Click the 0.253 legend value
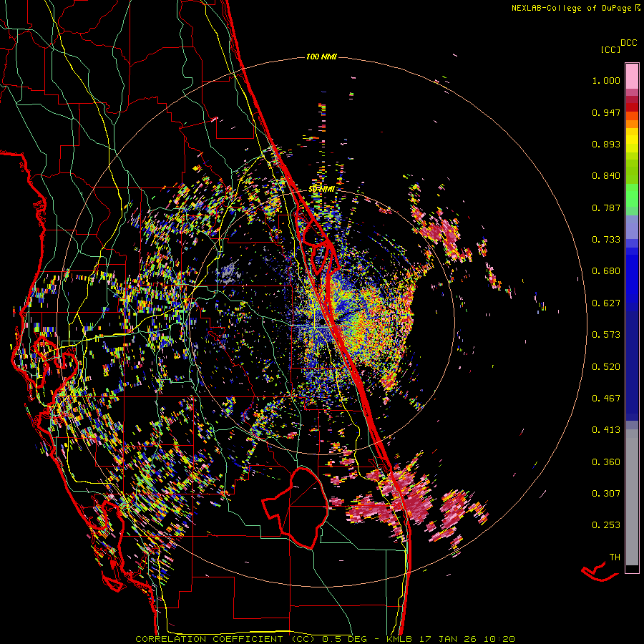644x644 pixels. (606, 525)
